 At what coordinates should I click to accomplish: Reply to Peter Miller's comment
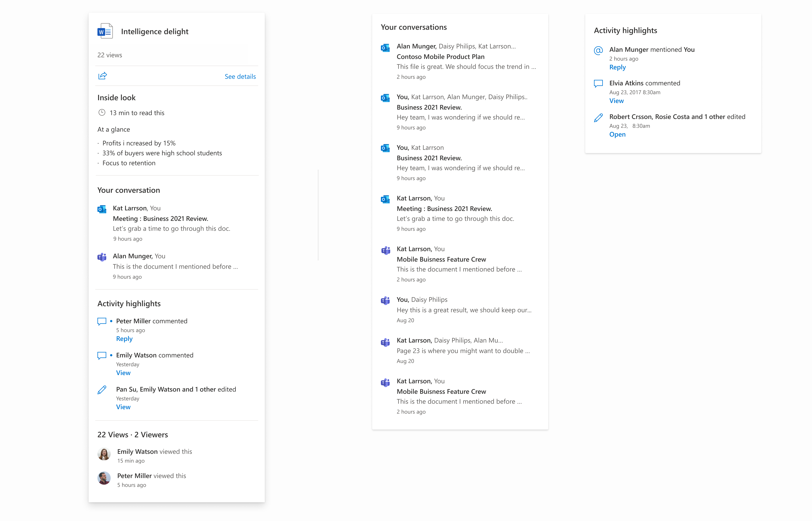[x=124, y=339]
